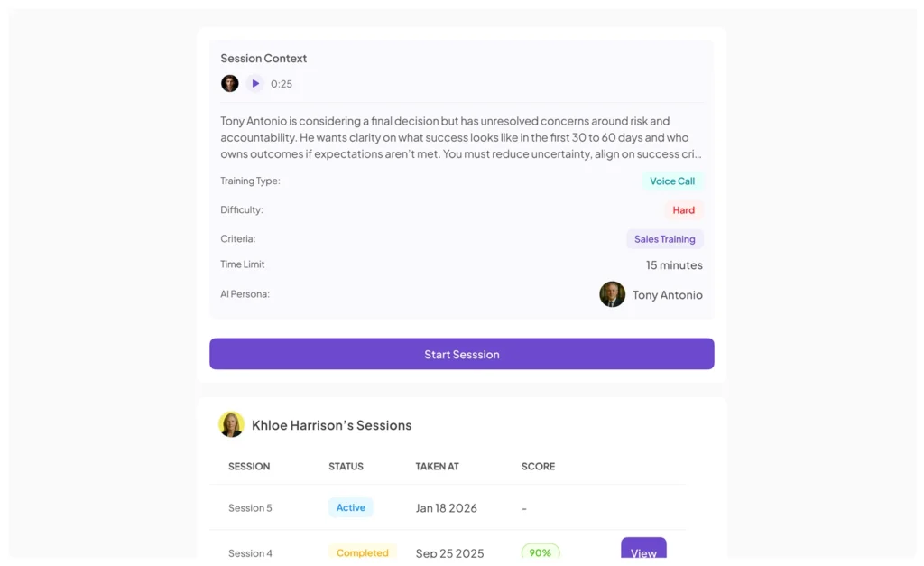
Task: Click Khloe Harrison's profile avatar
Action: [x=231, y=424]
